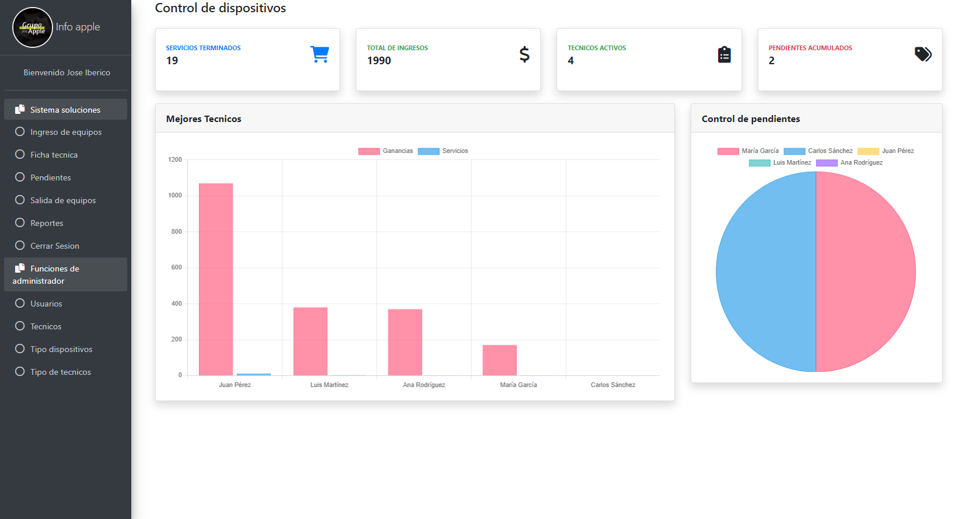Viewport: 980px width, 519px height.
Task: Click the blue half of the pie chart
Action: coord(766,271)
